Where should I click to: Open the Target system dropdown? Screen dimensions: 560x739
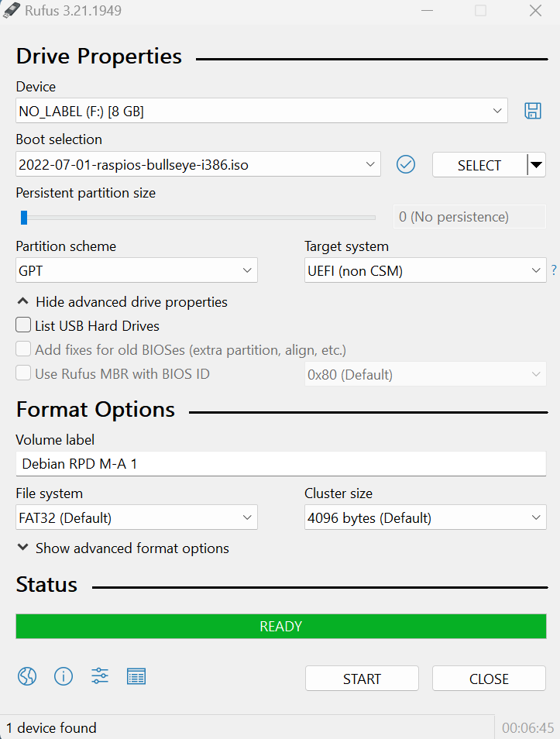point(425,270)
